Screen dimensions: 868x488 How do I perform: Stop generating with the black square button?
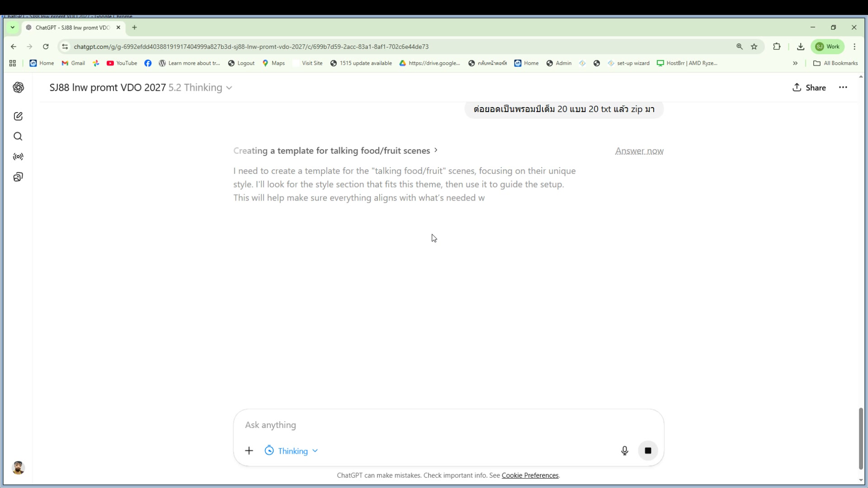tap(648, 450)
